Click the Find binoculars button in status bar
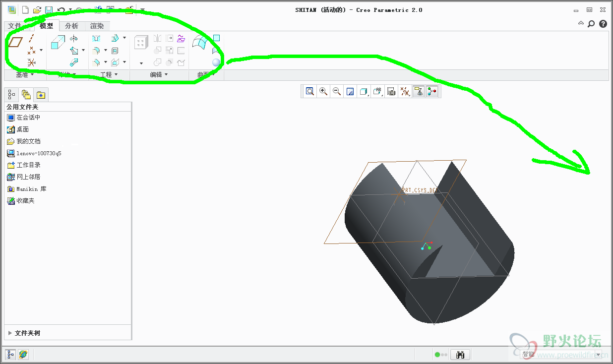The image size is (613, 364). (460, 355)
